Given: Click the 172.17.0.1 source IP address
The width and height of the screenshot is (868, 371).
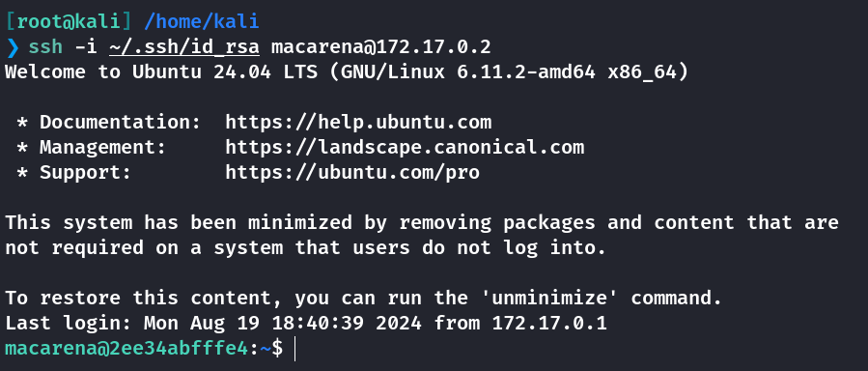Looking at the screenshot, I should 549,323.
